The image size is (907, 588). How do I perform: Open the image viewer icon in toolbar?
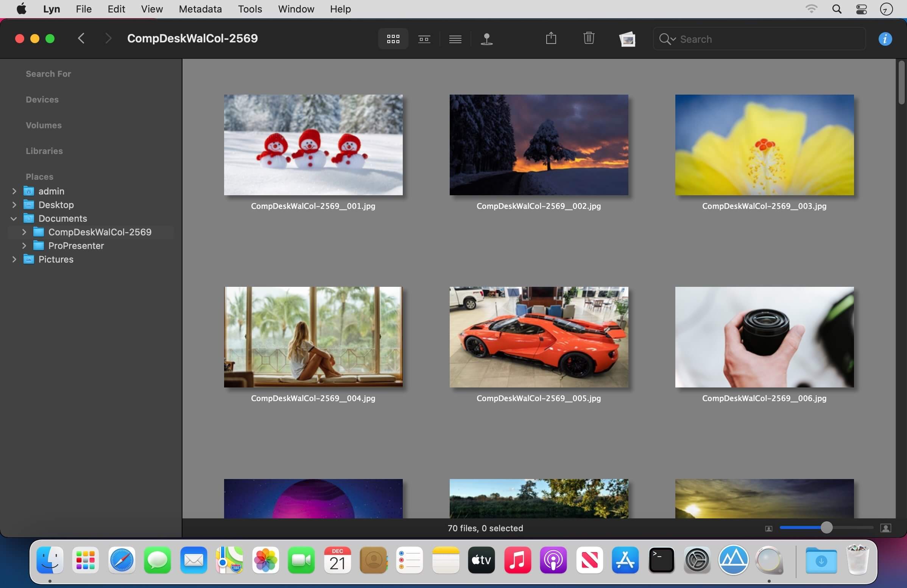[627, 39]
